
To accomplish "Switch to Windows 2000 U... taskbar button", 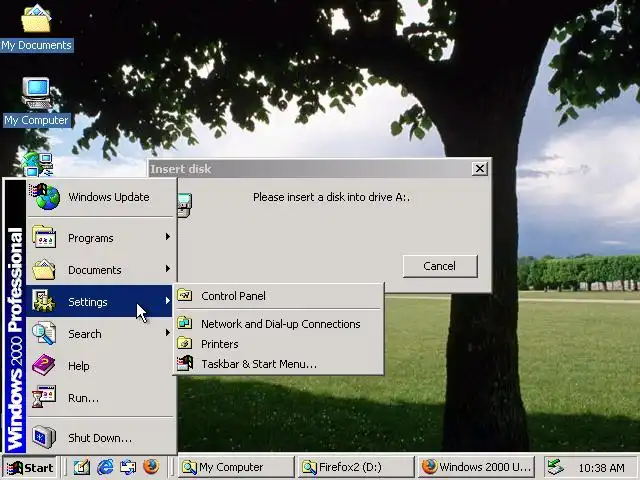I will point(476,467).
